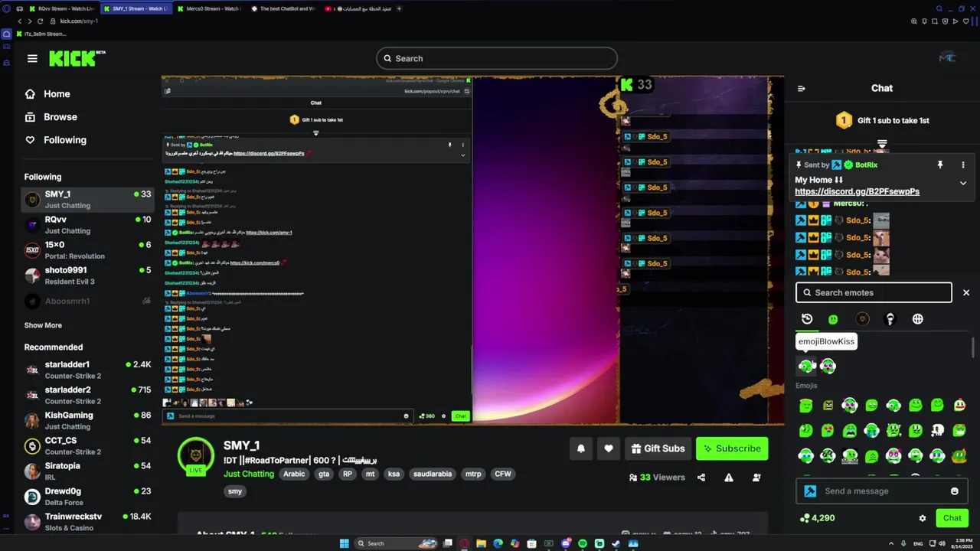The height and width of the screenshot is (551, 980).
Task: Click the user icon right of report
Action: 756,478
